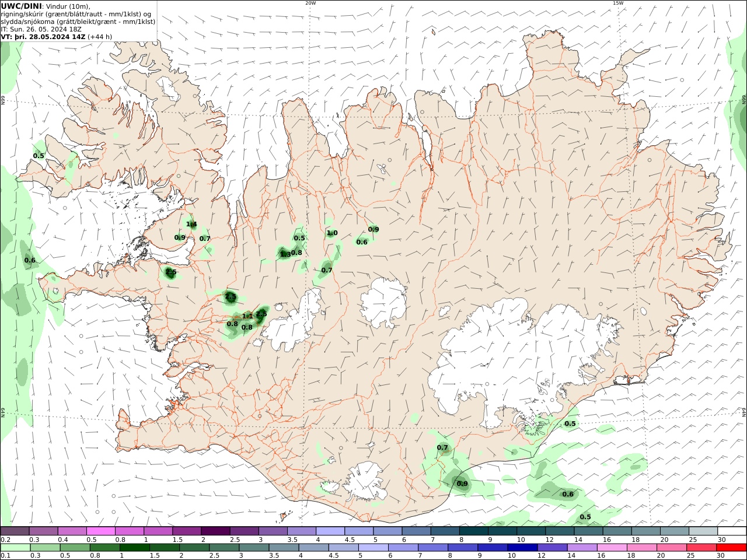The image size is (747, 560).
Task: Click the darkest purple swatch in upper legend row
Action: pos(215,531)
